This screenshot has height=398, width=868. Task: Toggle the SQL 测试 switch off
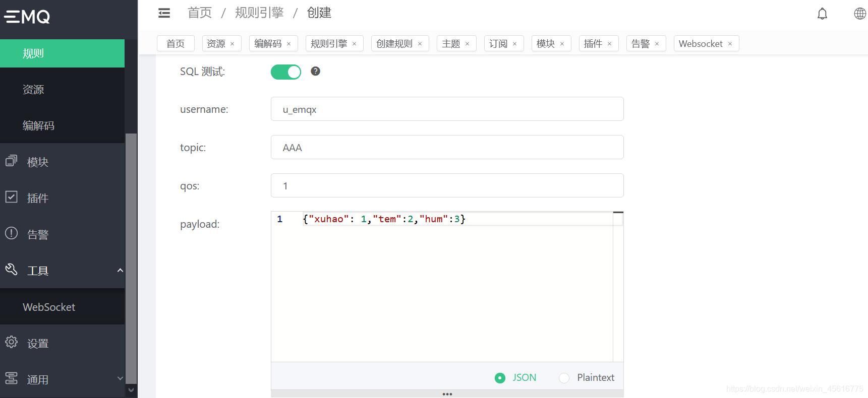coord(286,72)
